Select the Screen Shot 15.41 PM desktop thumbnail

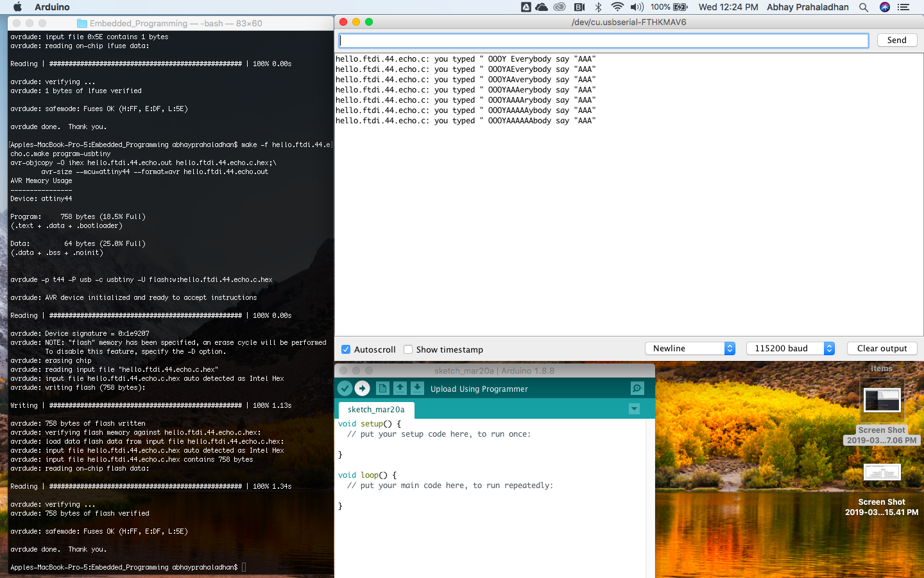(882, 473)
